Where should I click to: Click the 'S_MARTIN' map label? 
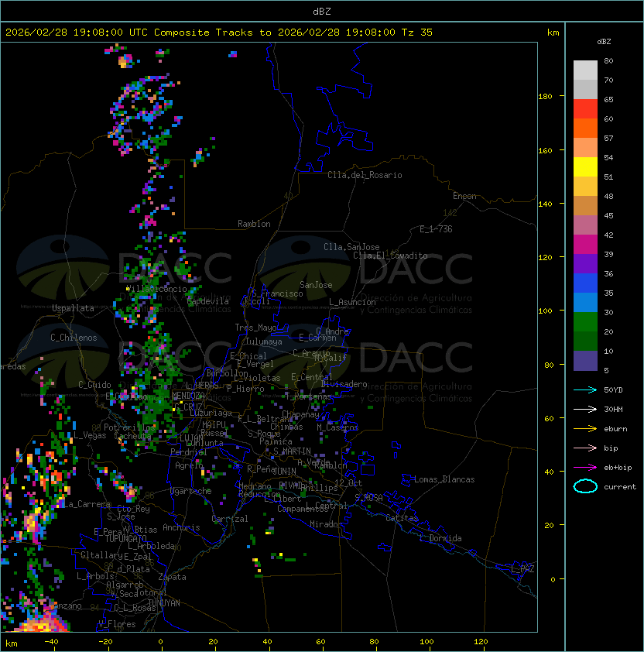click(292, 451)
